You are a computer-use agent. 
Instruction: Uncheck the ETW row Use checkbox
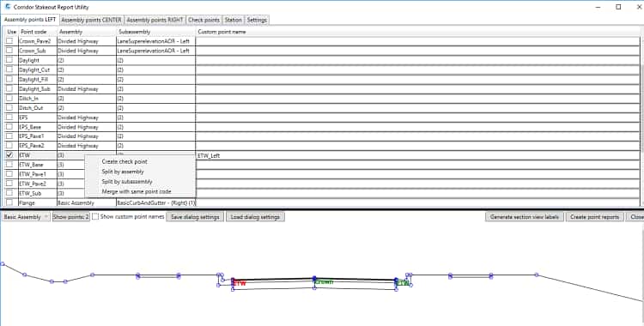tap(9, 154)
